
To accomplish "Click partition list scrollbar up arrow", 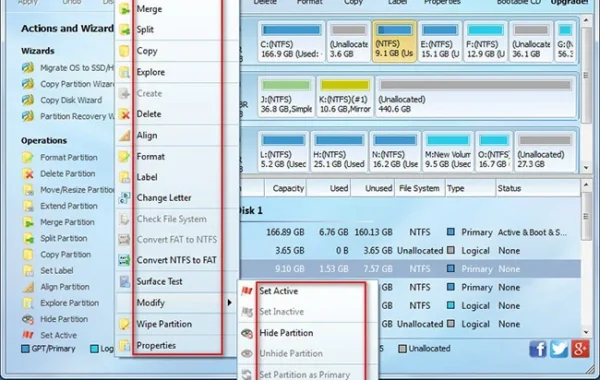I will [586, 185].
